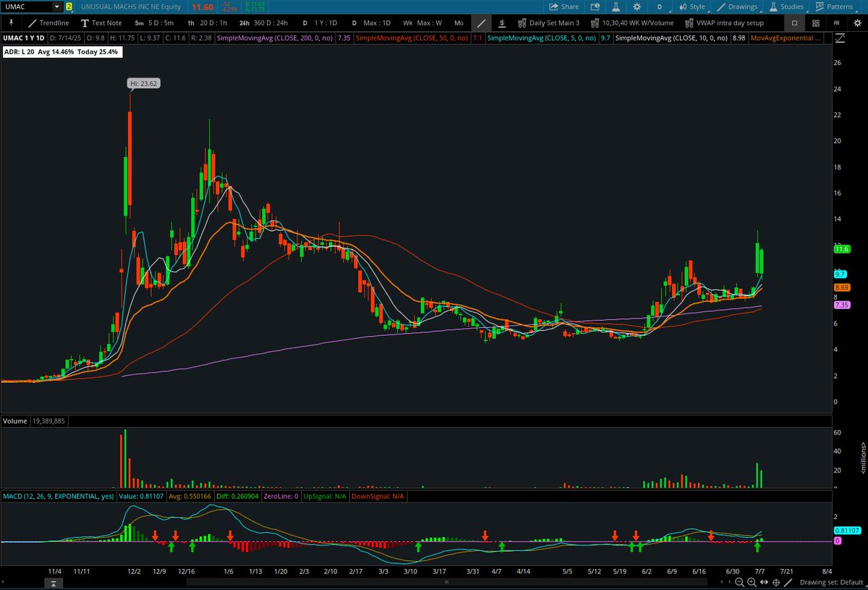Load the 10,30,40 WK W/Volume study set
Screen dimensions: 868x590
click(x=632, y=23)
